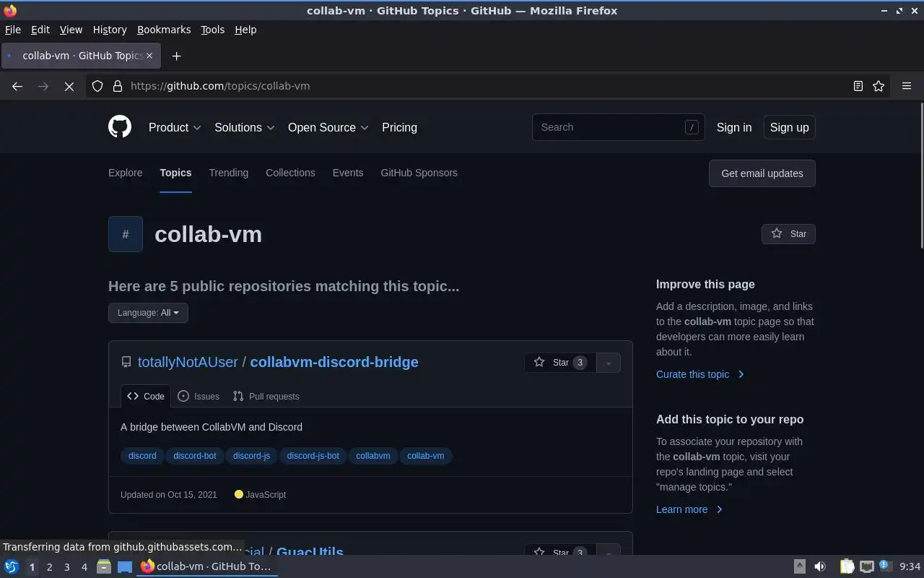This screenshot has width=924, height=578.
Task: Expand the Product navigation menu
Action: point(175,127)
